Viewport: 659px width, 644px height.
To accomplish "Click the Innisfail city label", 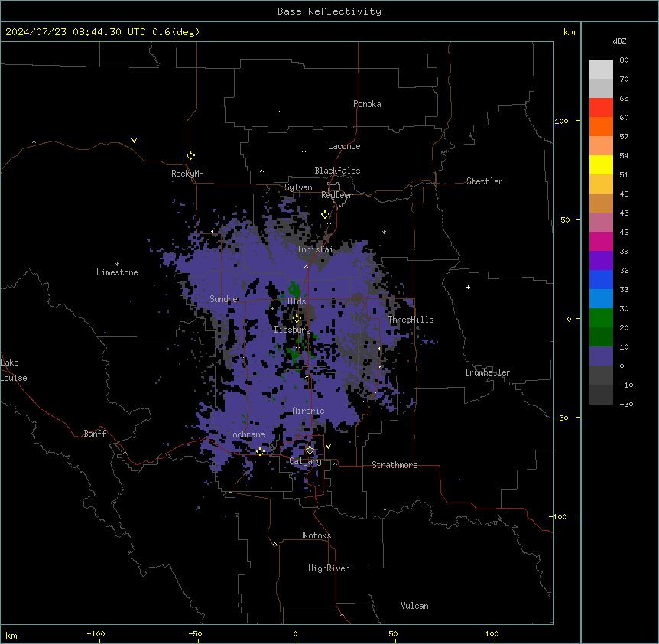I will pos(317,249).
